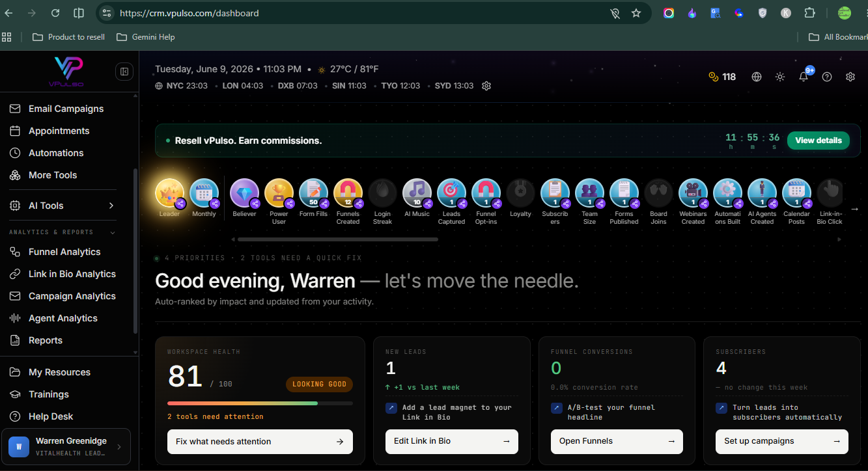Click the Loyalty badge
Screen dimensions: 868x471
520,193
